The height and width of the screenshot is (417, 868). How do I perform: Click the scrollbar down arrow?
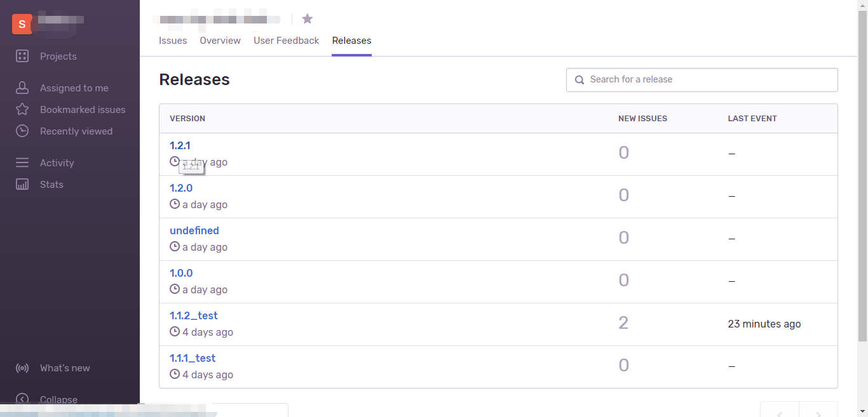862,411
